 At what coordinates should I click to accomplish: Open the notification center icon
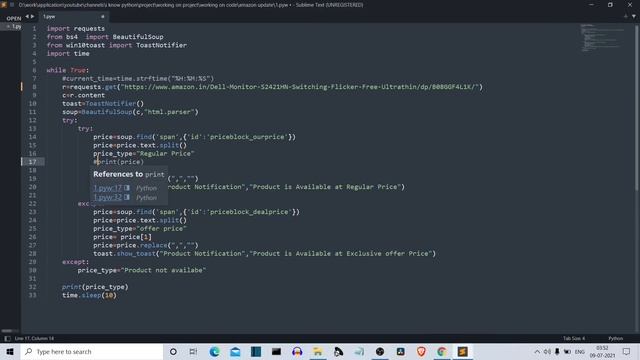click(627, 351)
